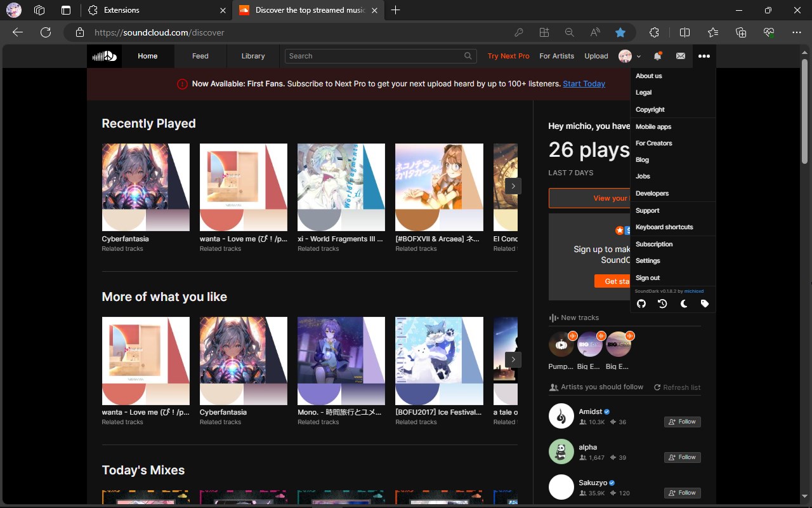Open browser workspaces icon

click(39, 10)
